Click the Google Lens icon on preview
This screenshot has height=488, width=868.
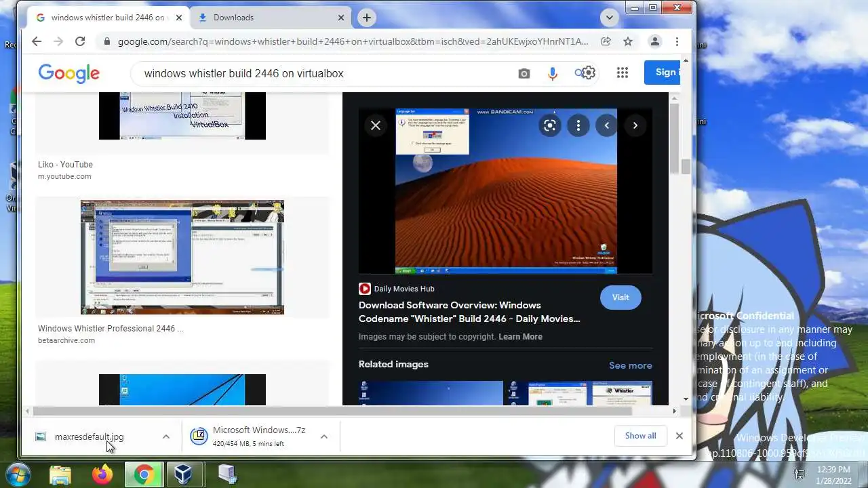pos(550,125)
